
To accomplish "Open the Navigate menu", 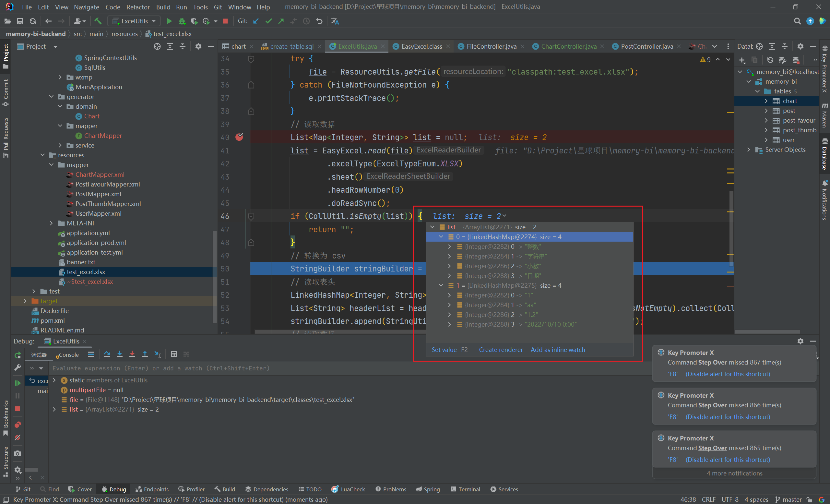I will 85,6.
